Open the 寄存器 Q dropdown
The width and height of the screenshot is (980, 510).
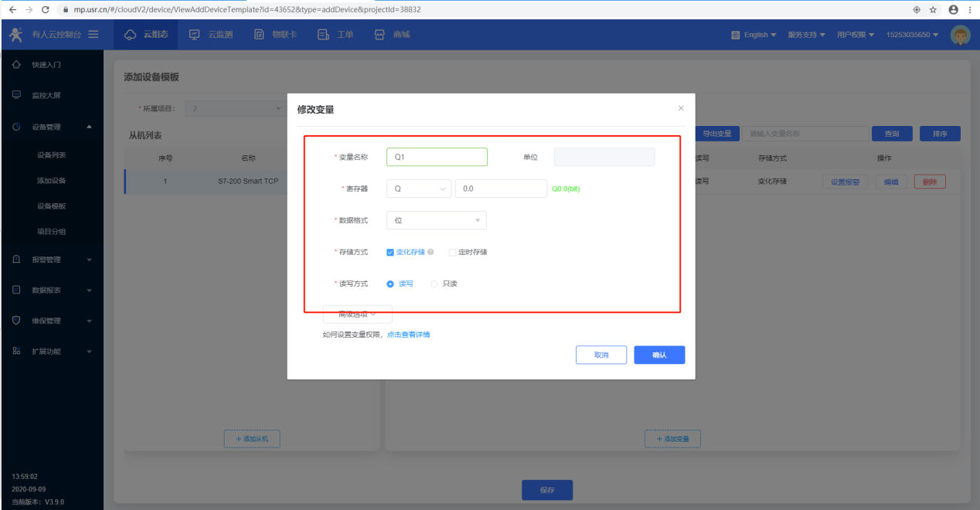[x=418, y=189]
